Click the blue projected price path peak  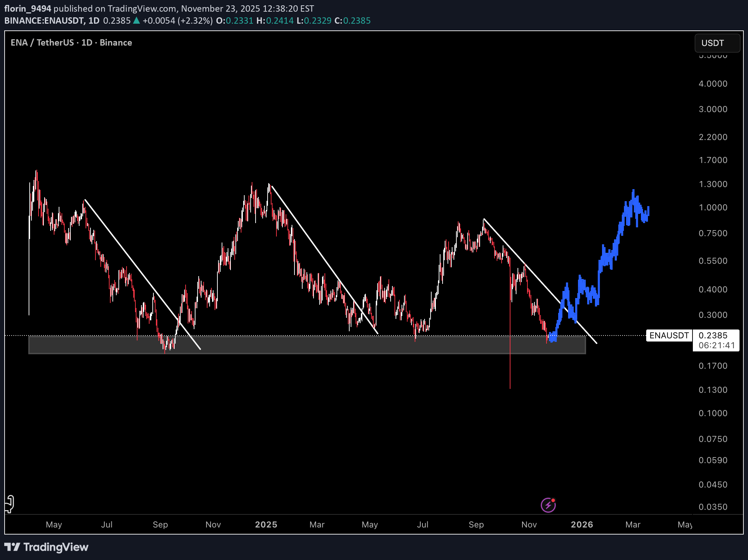tap(633, 193)
